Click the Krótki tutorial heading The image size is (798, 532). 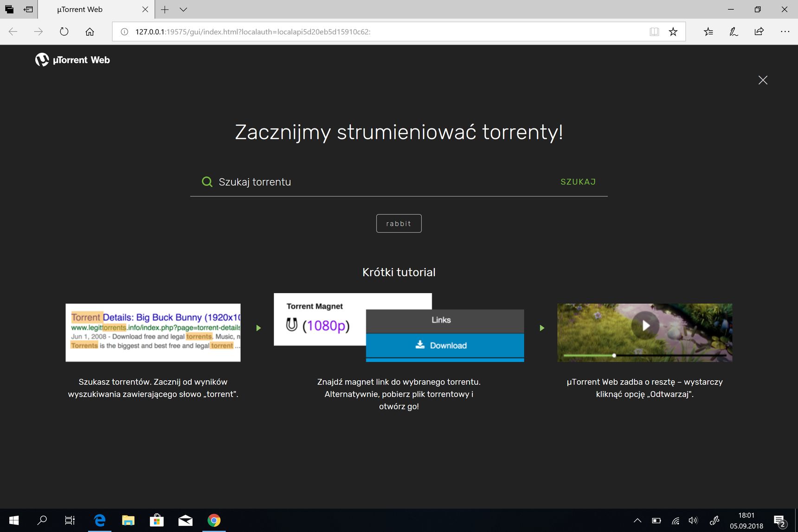(x=399, y=272)
